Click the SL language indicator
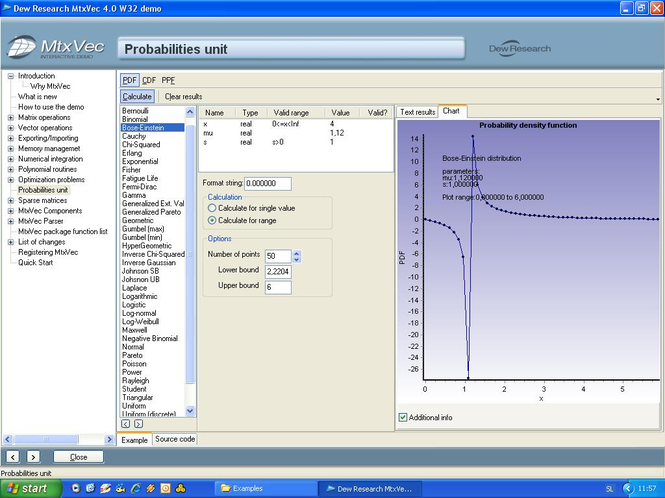The height and width of the screenshot is (498, 665). (x=610, y=489)
